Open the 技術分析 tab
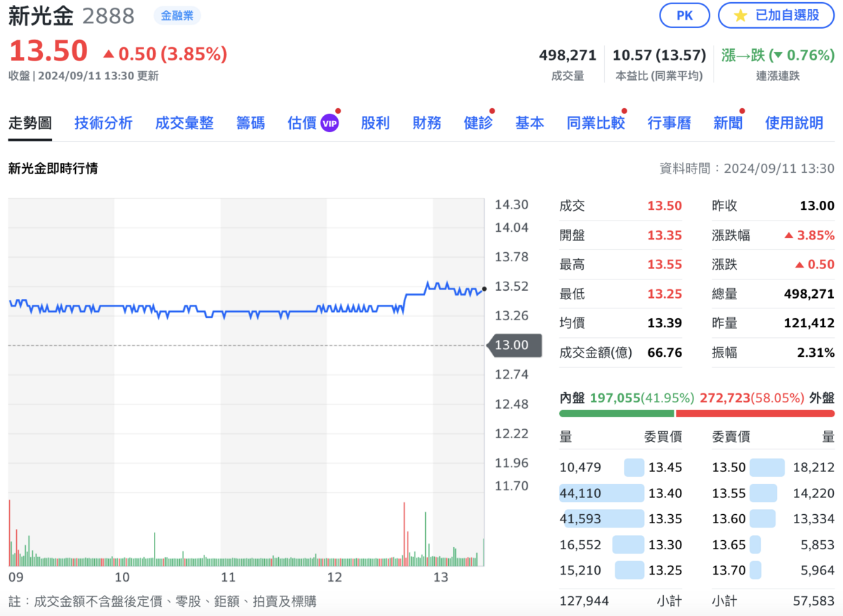 coord(103,123)
